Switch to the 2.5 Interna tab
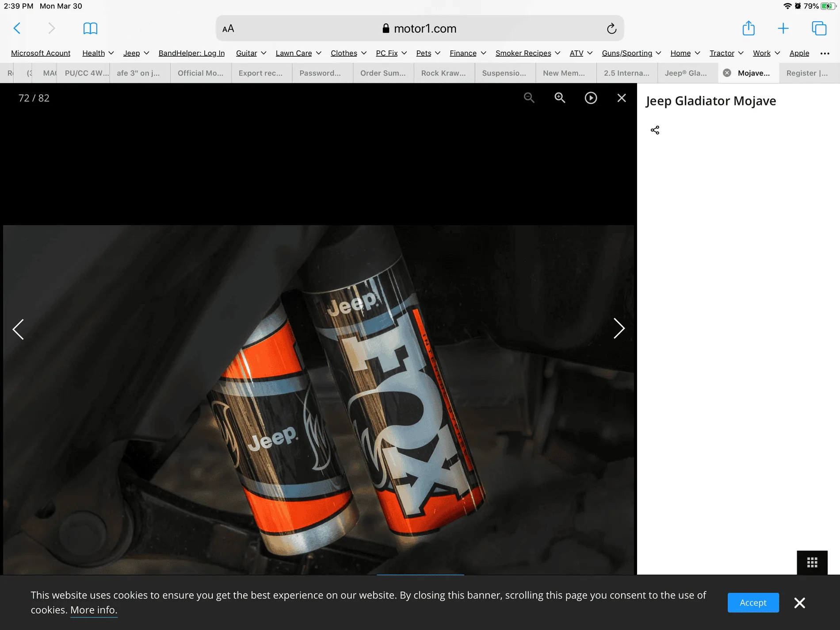 (627, 73)
